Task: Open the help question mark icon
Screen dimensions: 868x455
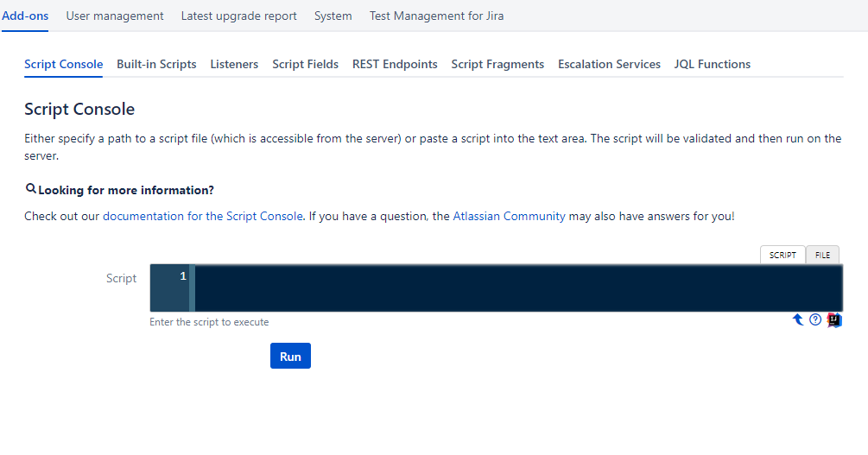Action: (x=815, y=319)
